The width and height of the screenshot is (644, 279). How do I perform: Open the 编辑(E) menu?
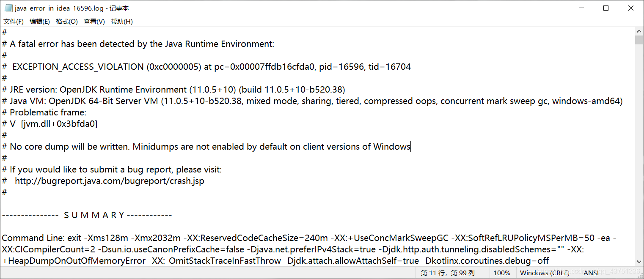pos(39,21)
